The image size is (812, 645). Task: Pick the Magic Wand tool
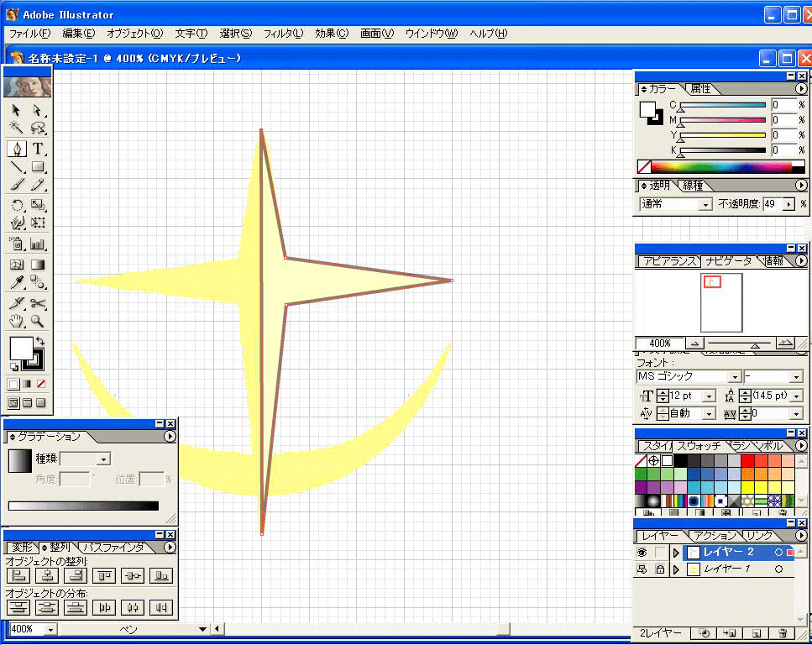pos(16,128)
